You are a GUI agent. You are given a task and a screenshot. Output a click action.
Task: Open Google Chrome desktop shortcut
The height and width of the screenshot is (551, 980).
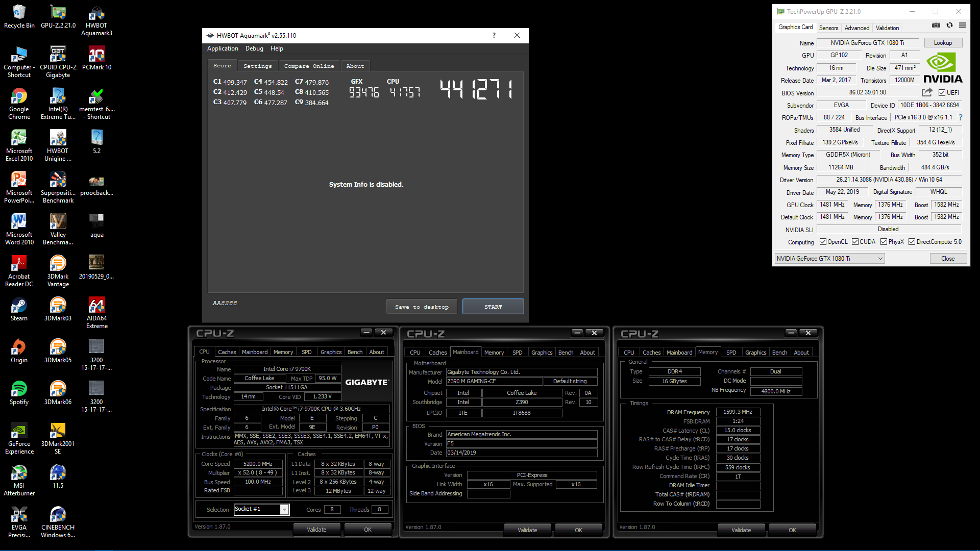(19, 105)
